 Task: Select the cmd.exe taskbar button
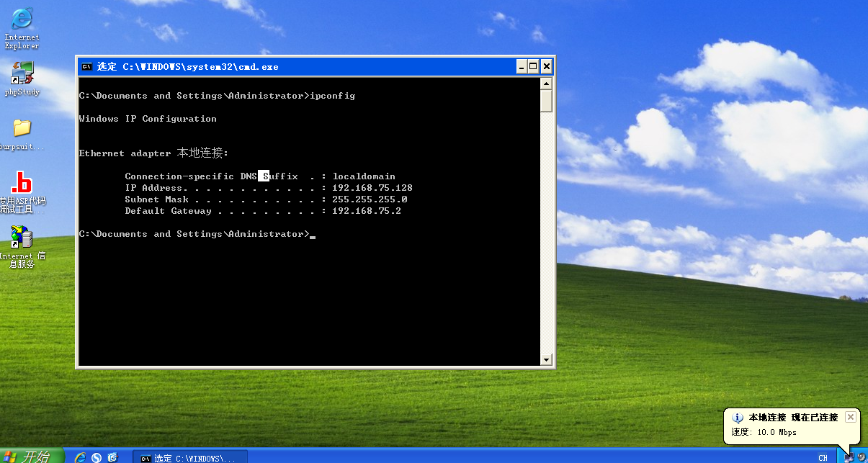pyautogui.click(x=190, y=457)
